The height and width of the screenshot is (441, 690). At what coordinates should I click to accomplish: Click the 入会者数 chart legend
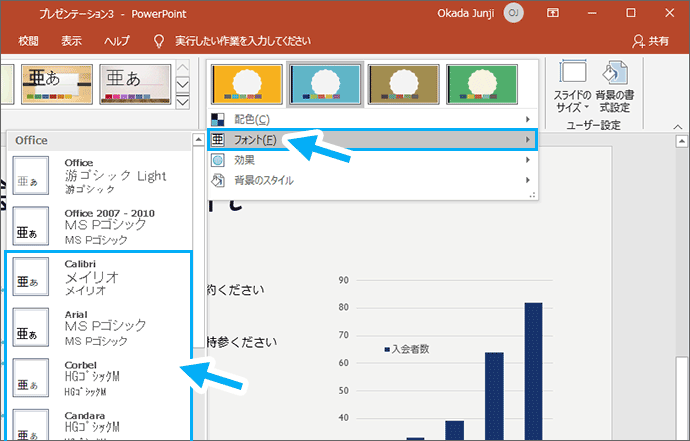(407, 349)
